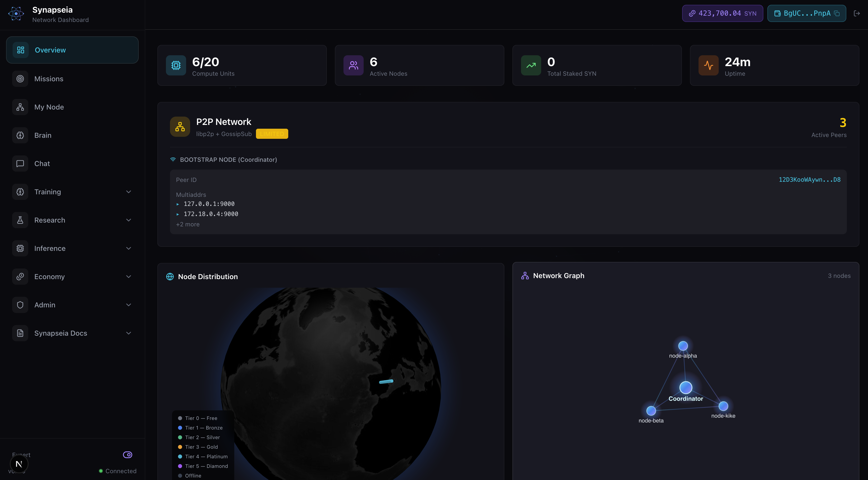Click the P2P Network yellow icon

click(180, 127)
